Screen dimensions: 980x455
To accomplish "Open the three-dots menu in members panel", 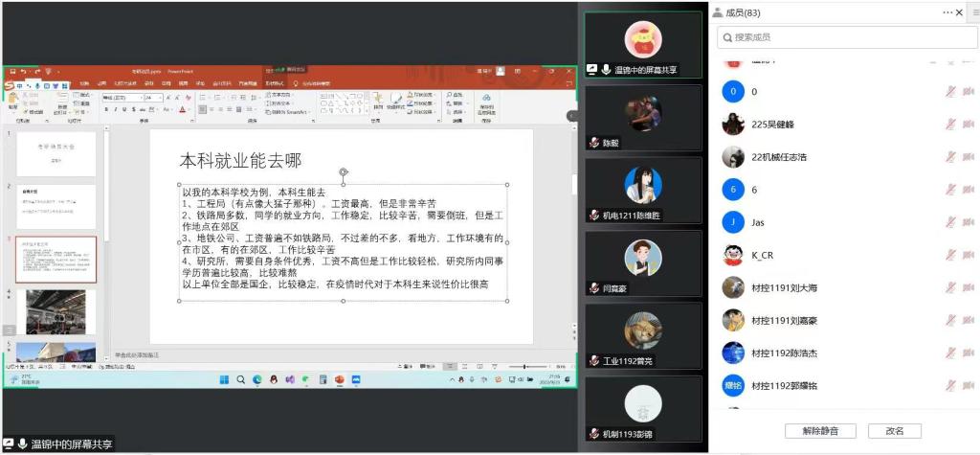I will pos(947,12).
